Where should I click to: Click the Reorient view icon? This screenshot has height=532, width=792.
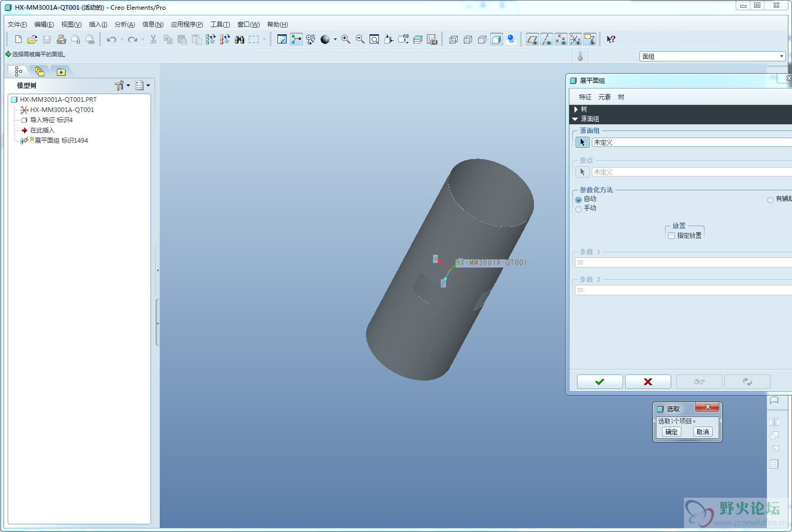(x=389, y=39)
